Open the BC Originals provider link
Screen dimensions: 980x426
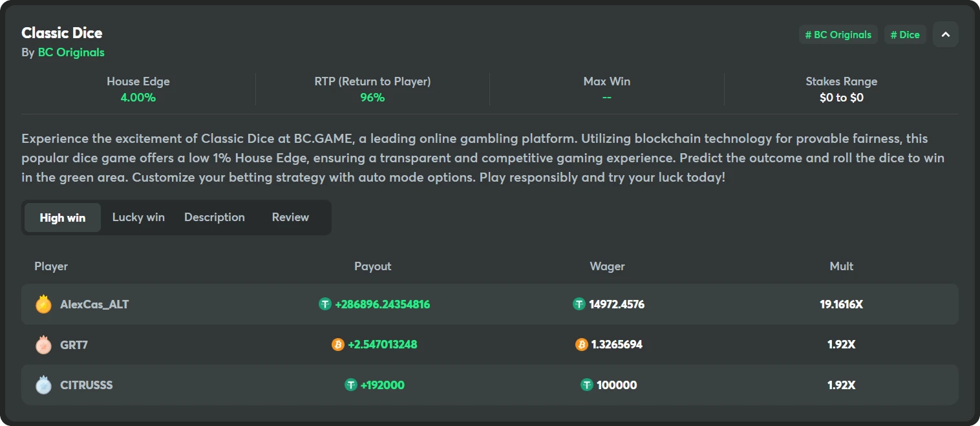[71, 52]
